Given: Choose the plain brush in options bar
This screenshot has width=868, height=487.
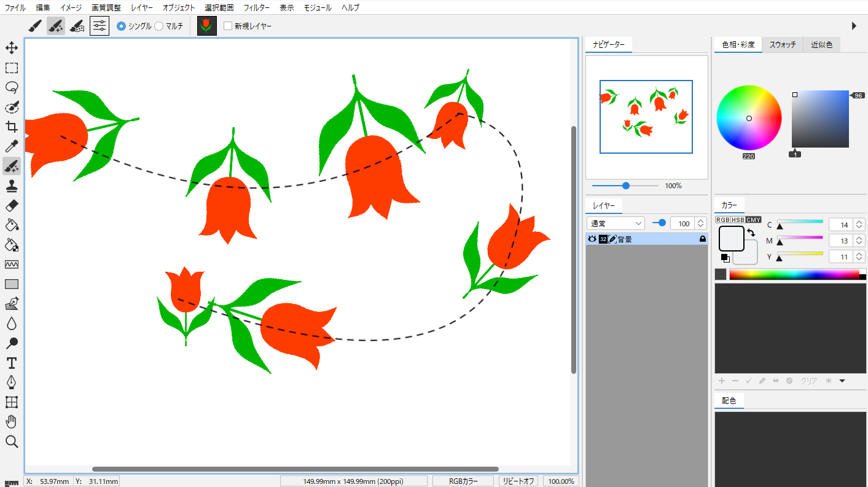Looking at the screenshot, I should [35, 26].
